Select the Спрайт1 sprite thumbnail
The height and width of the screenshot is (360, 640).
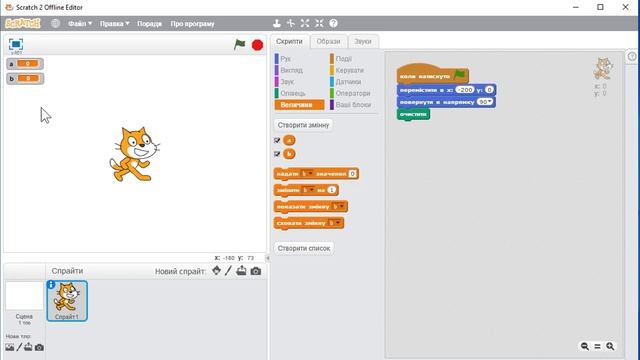(67, 301)
